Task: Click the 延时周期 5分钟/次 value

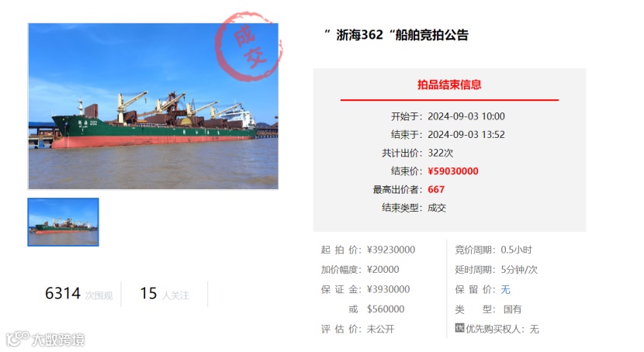Action: tap(519, 270)
